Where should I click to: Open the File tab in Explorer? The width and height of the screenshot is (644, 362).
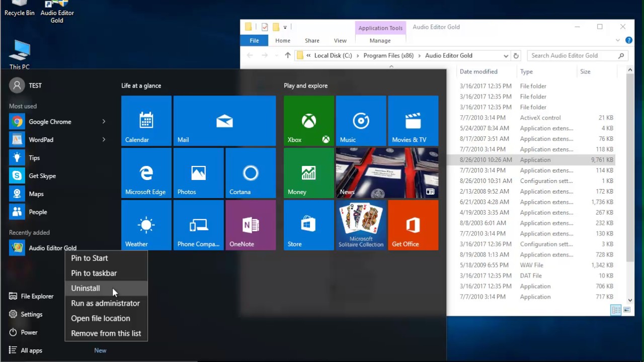pos(254,41)
